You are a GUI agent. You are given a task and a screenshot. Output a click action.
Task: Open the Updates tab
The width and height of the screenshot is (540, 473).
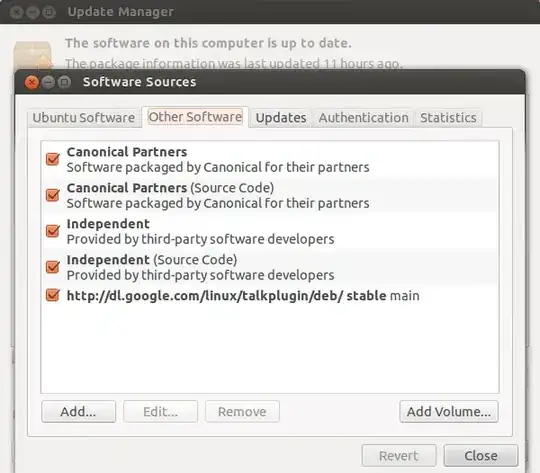281,118
